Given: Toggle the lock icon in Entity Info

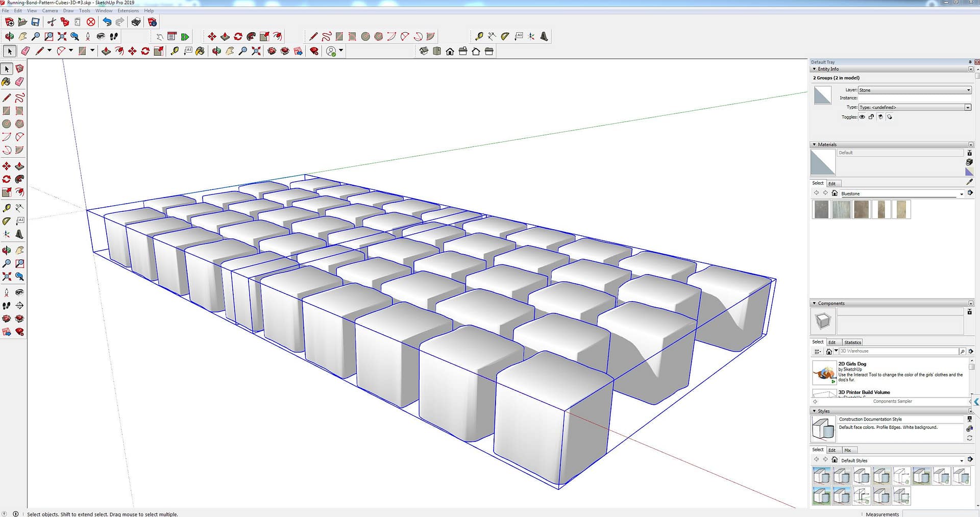Looking at the screenshot, I should [871, 117].
